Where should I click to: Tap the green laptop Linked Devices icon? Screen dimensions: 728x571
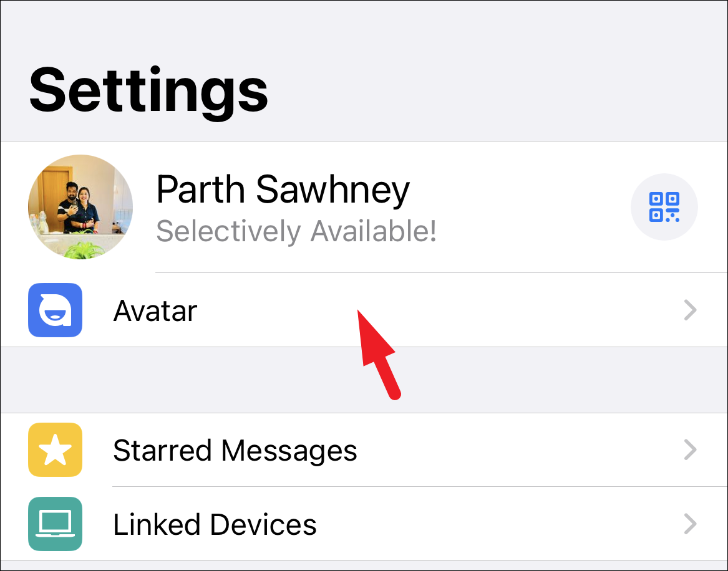(56, 524)
